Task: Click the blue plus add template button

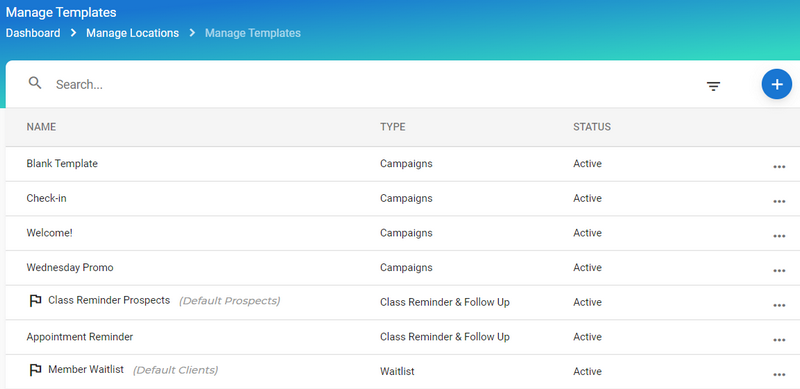Action: (777, 84)
